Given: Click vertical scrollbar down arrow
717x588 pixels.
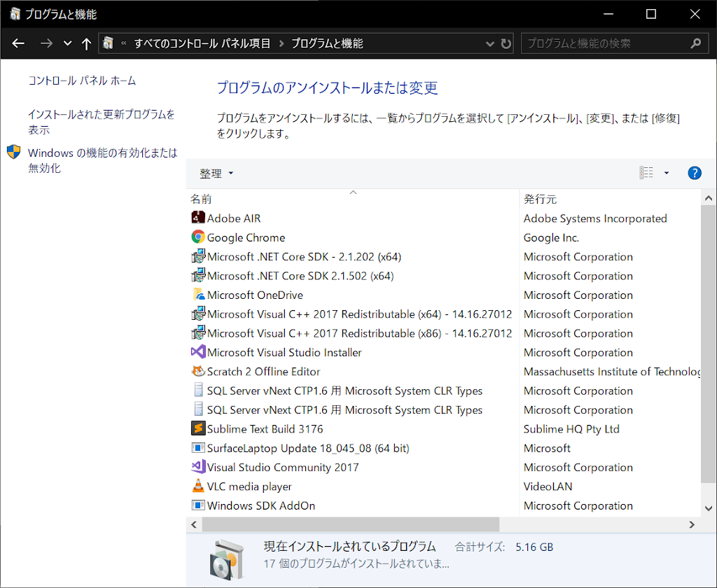Looking at the screenshot, I should pyautogui.click(x=709, y=508).
